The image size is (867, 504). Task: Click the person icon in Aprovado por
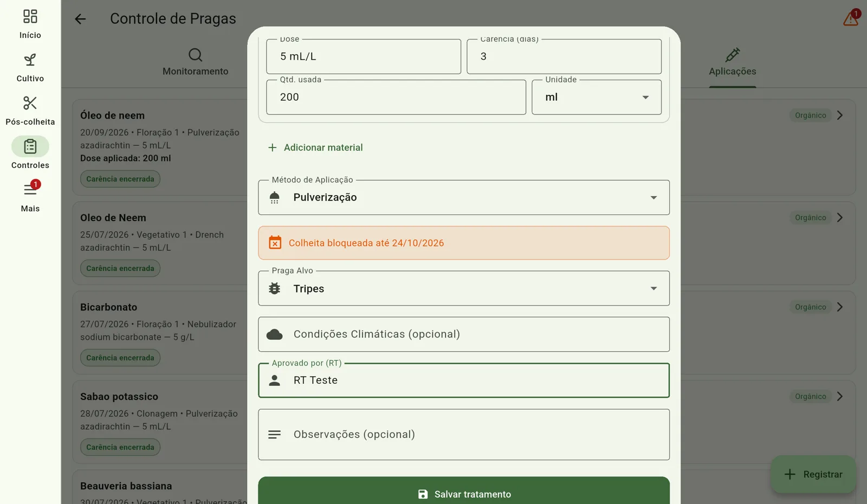(x=275, y=380)
